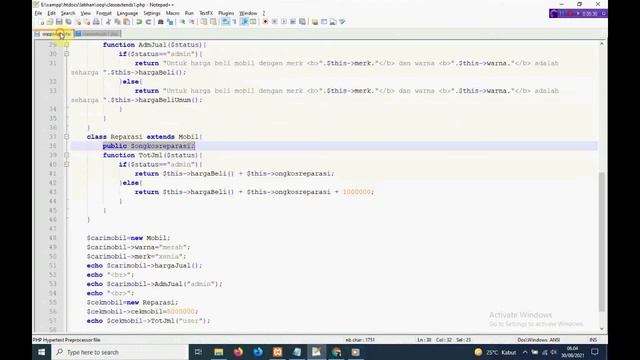Click Run Macro Multiple Times icon
This screenshot has height=360, width=640.
click(x=293, y=22)
